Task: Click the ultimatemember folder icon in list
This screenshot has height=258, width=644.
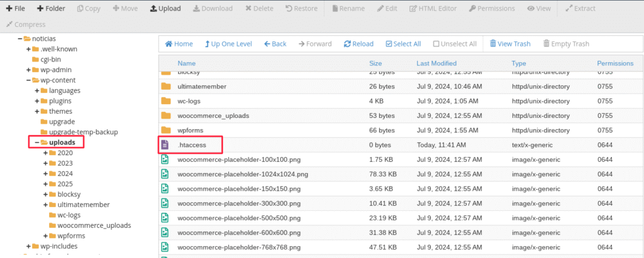Action: click(x=165, y=87)
